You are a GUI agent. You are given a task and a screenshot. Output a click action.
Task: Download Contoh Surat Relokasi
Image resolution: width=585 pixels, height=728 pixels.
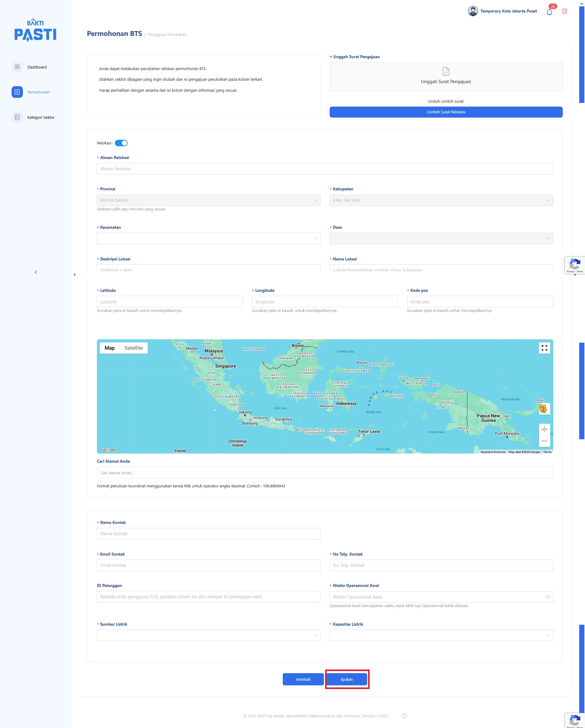446,112
